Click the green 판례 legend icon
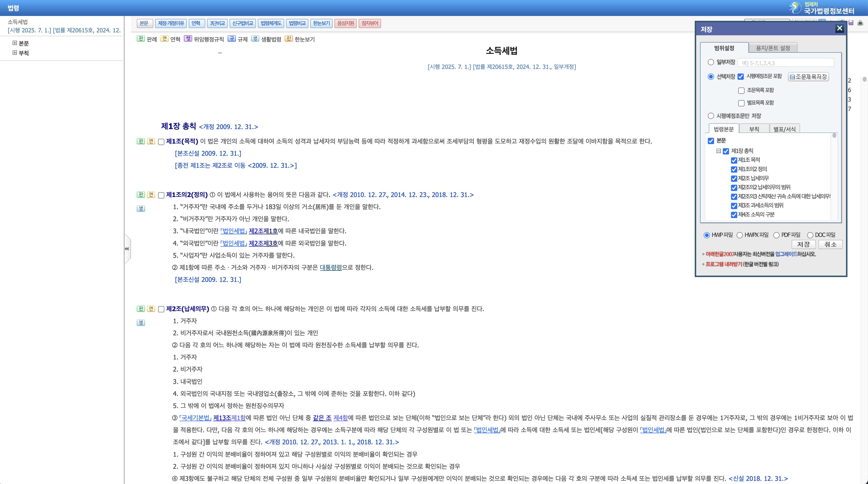 (141, 39)
